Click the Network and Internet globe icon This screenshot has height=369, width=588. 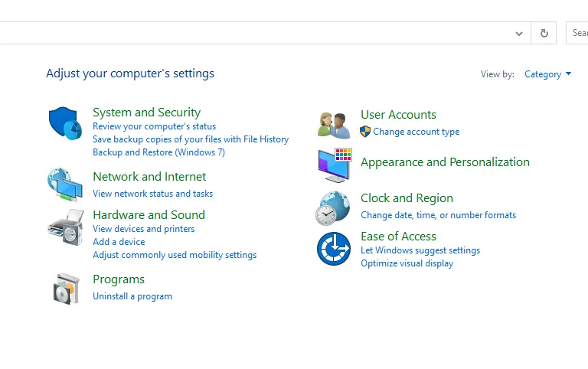pos(65,184)
